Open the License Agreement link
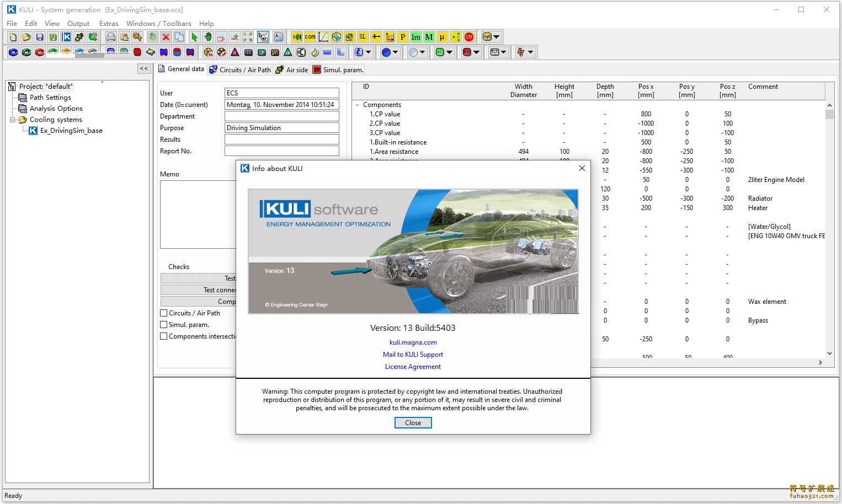This screenshot has width=842, height=504. pyautogui.click(x=413, y=367)
